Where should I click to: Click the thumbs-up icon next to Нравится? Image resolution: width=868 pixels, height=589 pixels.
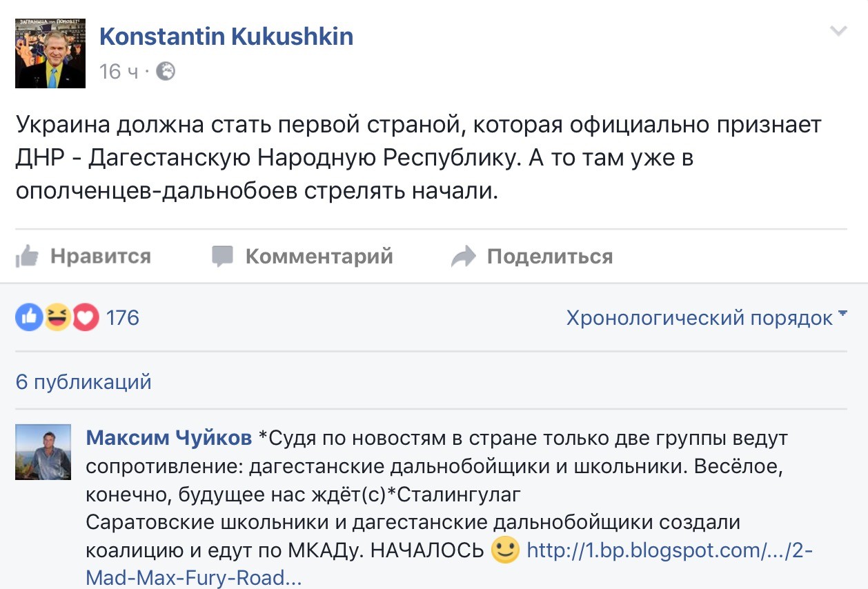(x=27, y=257)
